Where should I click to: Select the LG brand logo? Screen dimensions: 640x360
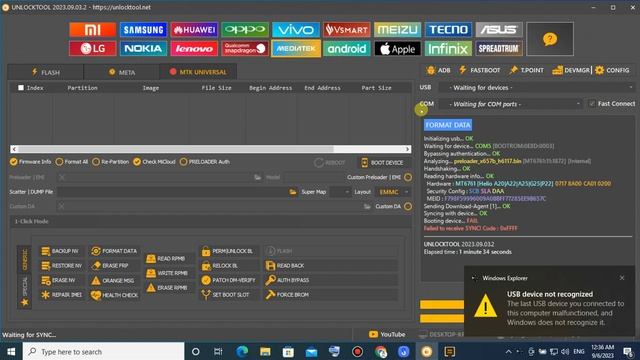93,49
